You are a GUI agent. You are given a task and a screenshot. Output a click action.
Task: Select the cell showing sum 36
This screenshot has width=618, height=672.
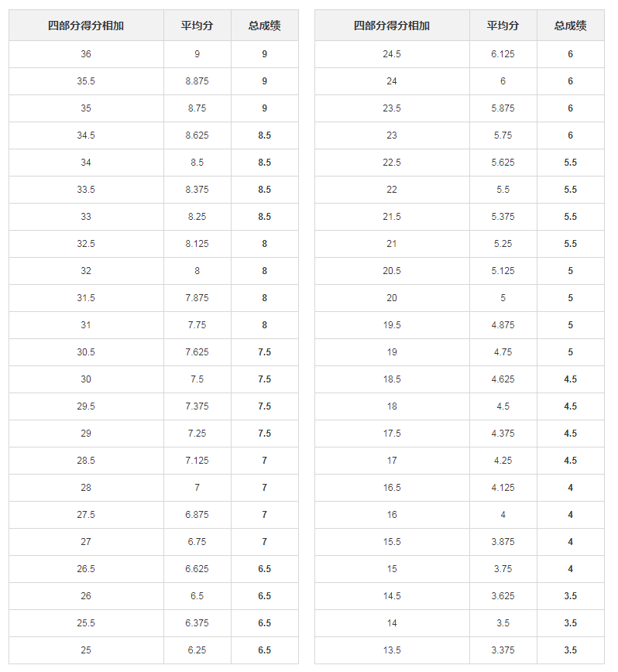[x=86, y=54]
